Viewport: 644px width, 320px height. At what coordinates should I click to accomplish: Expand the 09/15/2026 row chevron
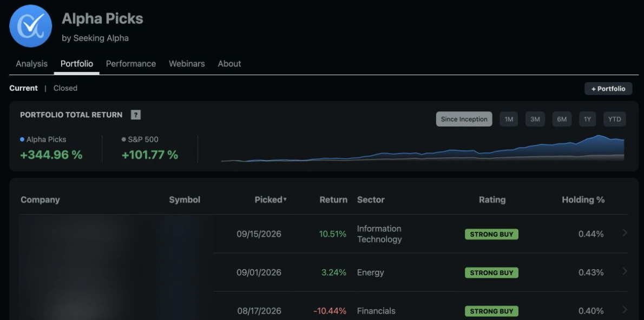(625, 233)
